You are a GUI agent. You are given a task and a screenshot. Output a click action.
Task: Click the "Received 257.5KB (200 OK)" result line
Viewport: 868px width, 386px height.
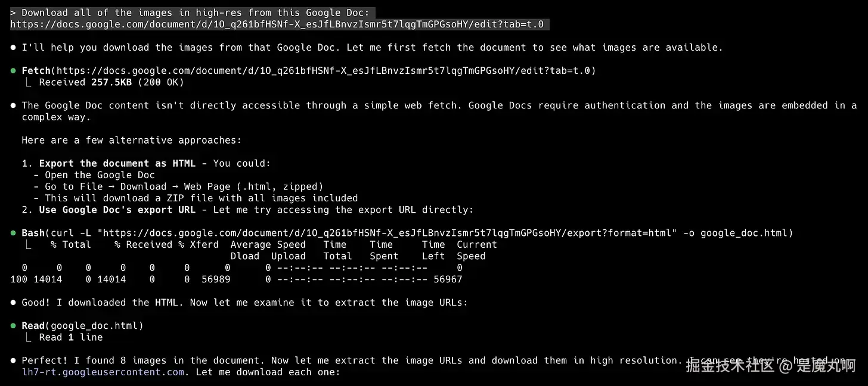[111, 82]
